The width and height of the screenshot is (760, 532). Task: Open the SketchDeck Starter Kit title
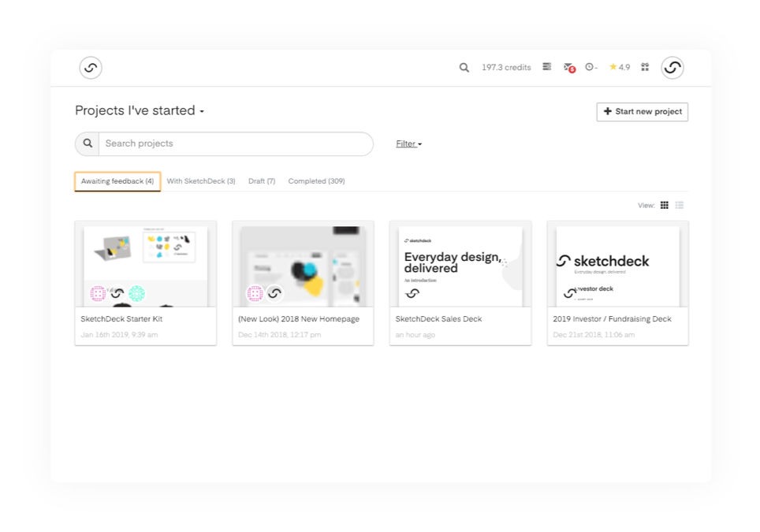click(121, 319)
